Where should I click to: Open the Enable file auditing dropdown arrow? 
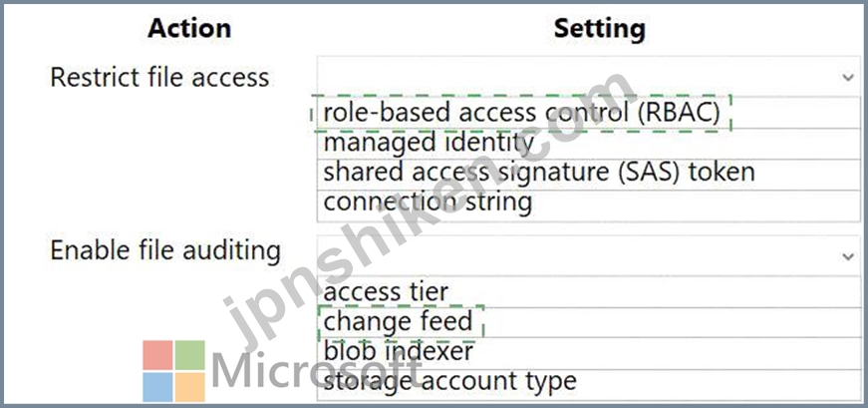click(x=848, y=256)
